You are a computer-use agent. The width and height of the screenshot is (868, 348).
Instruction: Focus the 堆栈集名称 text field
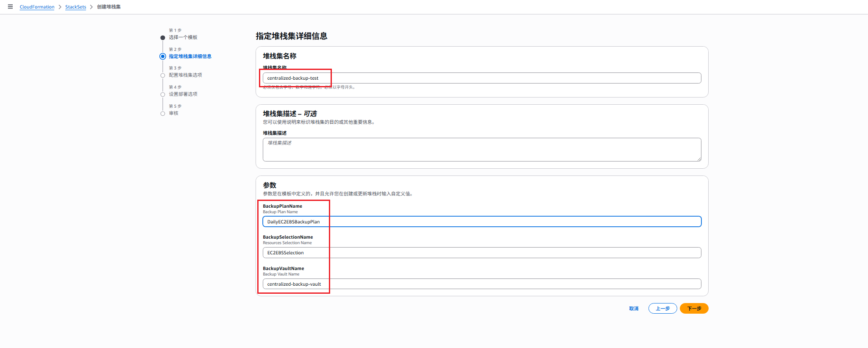click(481, 78)
